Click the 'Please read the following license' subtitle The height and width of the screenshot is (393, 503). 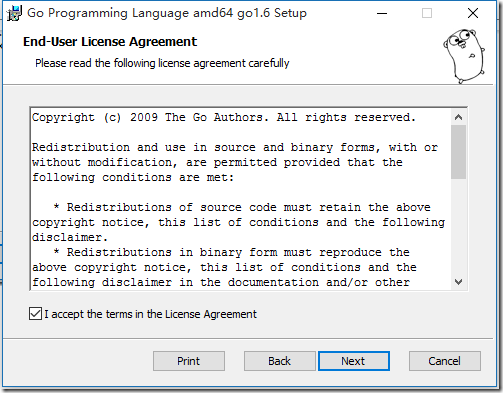162,63
